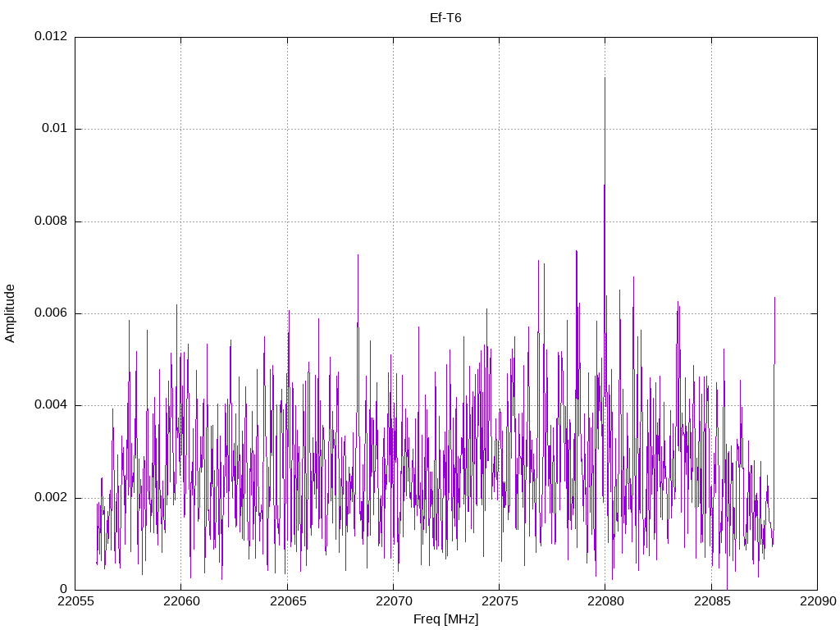Click the 22090 x-axis tick label
840x630 pixels.
[818, 601]
